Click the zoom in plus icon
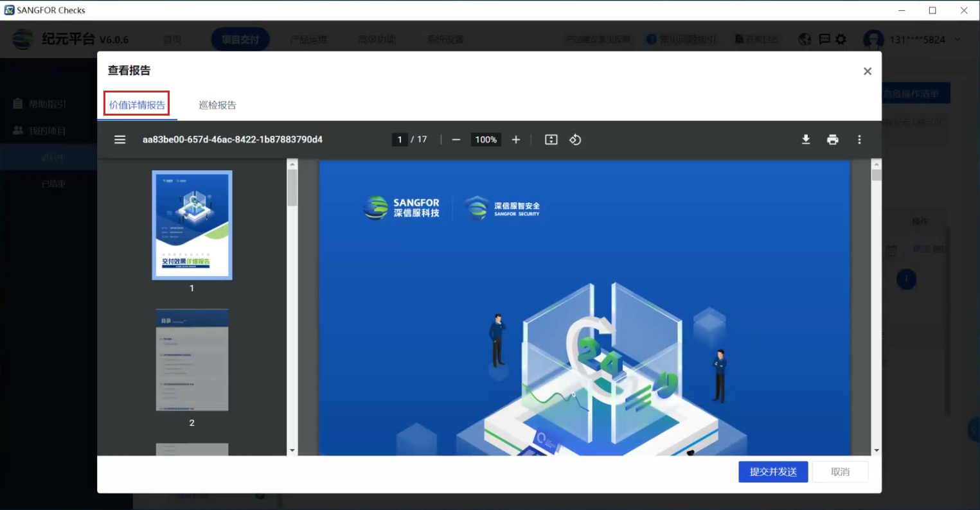980x510 pixels. (x=515, y=139)
